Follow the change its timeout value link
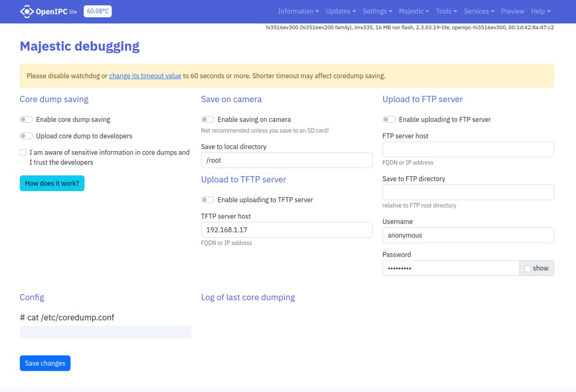Image resolution: width=576 pixels, height=392 pixels. [145, 76]
